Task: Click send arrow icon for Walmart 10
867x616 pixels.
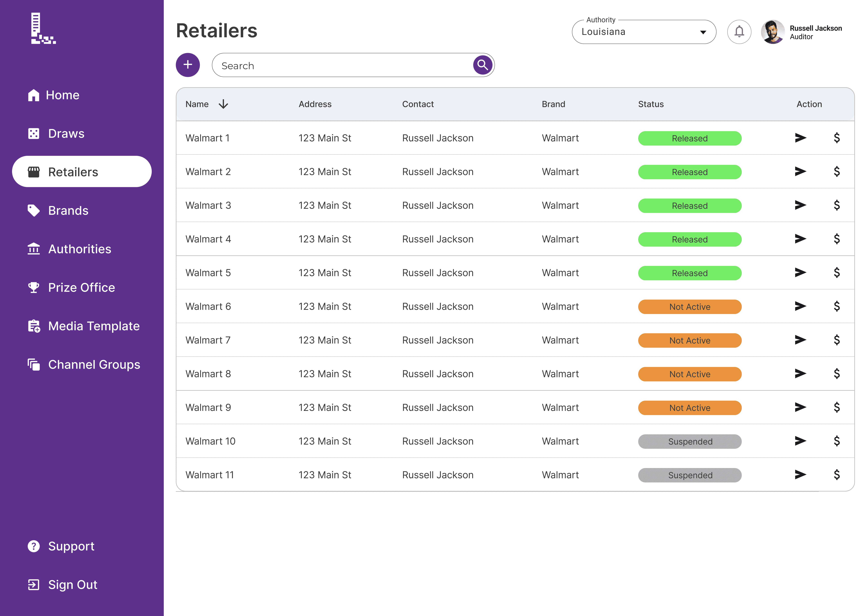Action: (x=800, y=441)
